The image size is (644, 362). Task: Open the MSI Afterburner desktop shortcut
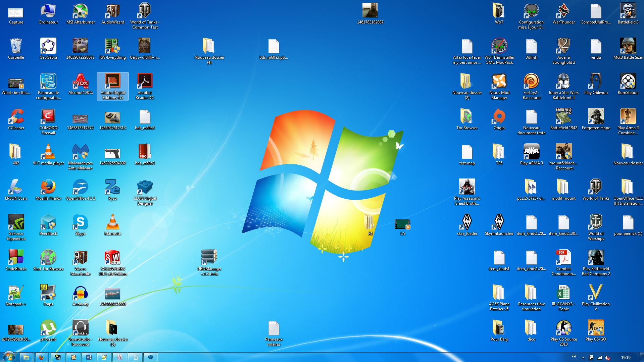tap(81, 14)
